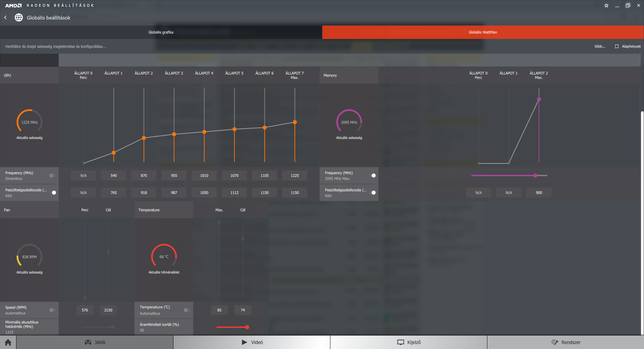The image size is (644, 349).
Task: Click the GPU state 2 frequency field 870
Action: click(144, 176)
